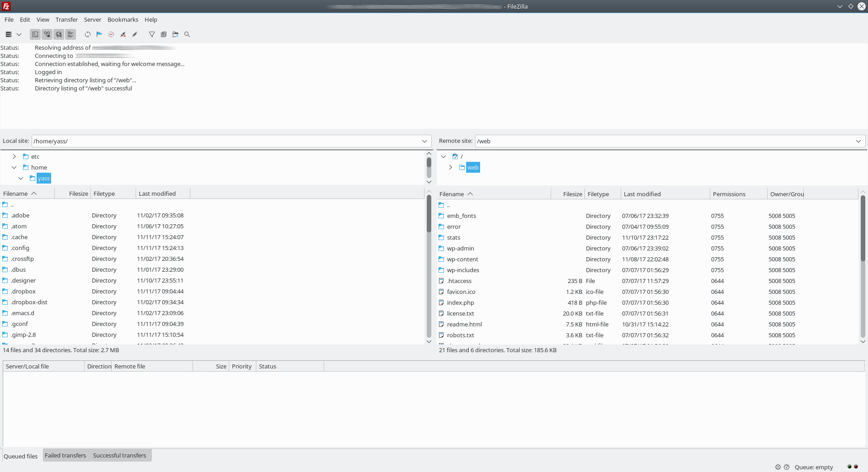Select the local .dropbox directory icon
The height and width of the screenshot is (472, 868).
(5, 291)
